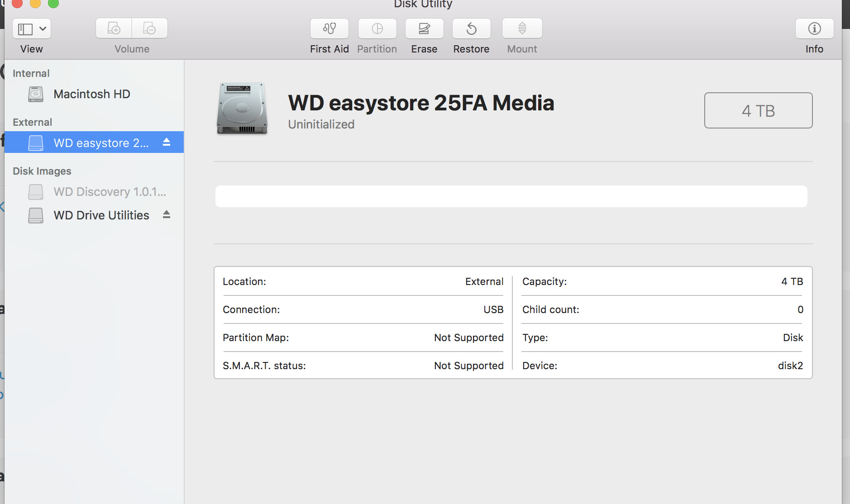Click the Connection: field label
Viewport: 850px width, 504px height.
(251, 309)
